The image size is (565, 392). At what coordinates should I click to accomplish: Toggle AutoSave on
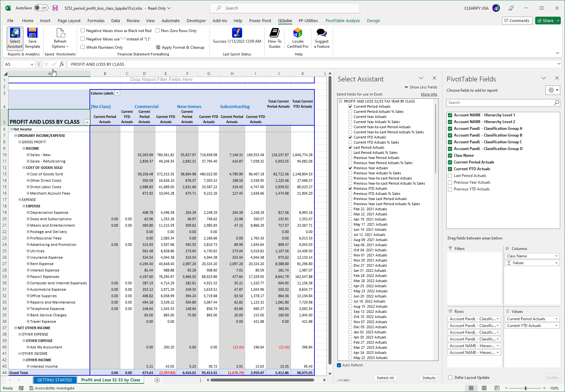coord(41,8)
